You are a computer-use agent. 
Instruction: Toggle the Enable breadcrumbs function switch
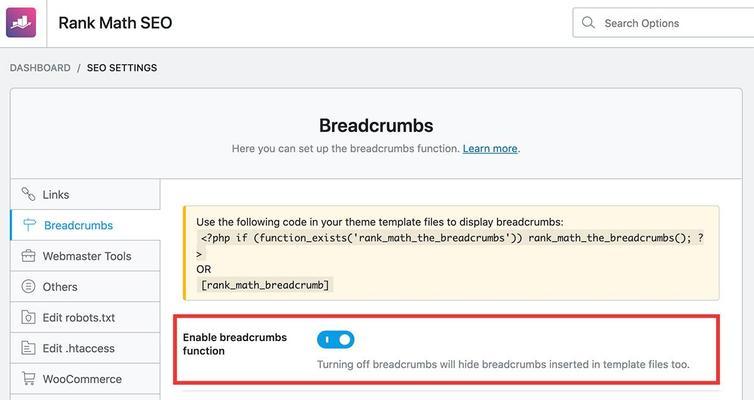(336, 340)
